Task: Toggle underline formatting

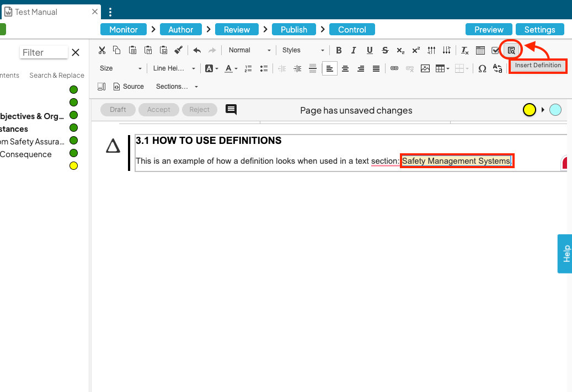Action: pyautogui.click(x=370, y=50)
